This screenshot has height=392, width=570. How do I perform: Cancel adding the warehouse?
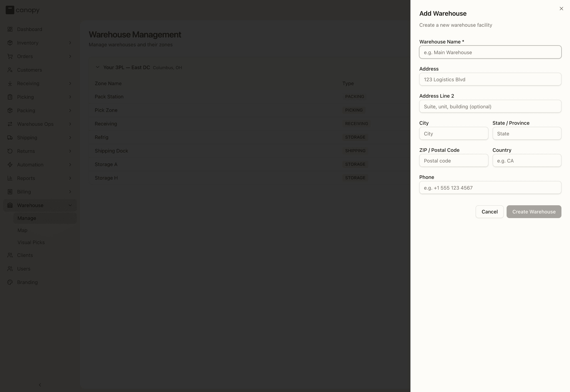(x=489, y=212)
